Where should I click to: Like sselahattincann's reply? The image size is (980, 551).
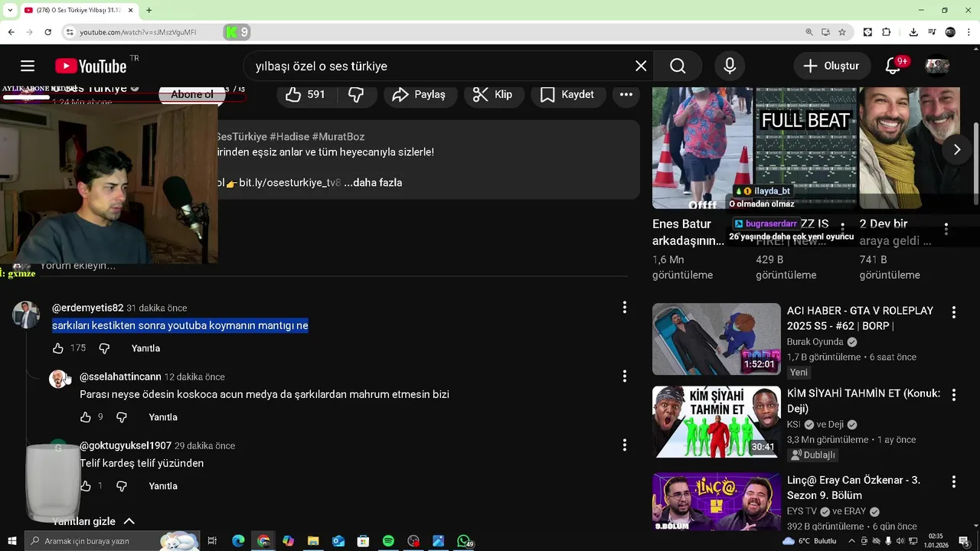[x=86, y=417]
